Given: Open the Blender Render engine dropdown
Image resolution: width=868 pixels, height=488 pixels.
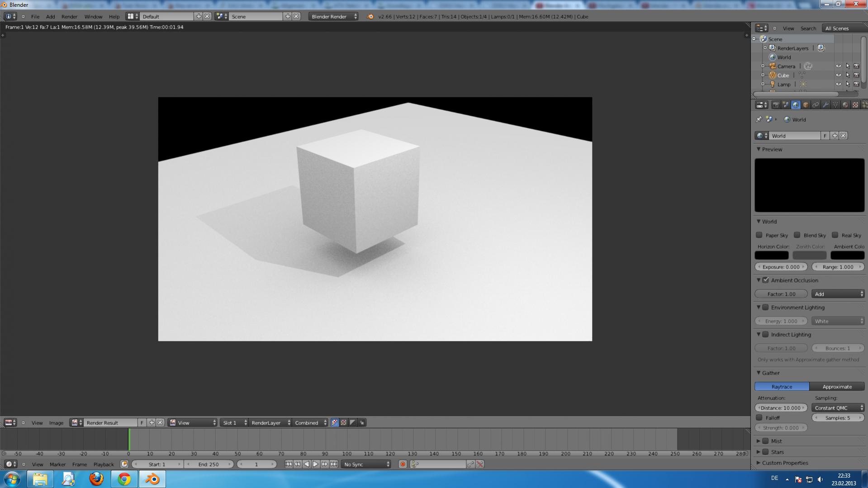Looking at the screenshot, I should (333, 16).
